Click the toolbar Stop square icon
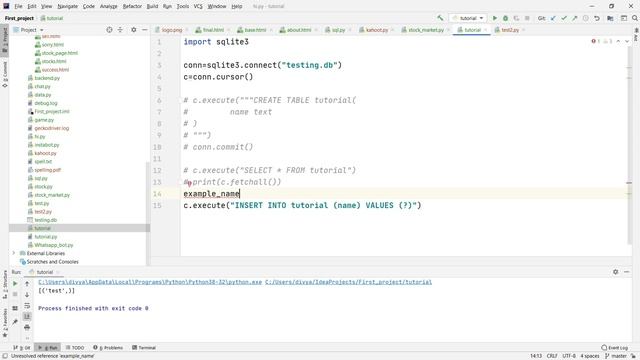The image size is (640, 360). 527,18
